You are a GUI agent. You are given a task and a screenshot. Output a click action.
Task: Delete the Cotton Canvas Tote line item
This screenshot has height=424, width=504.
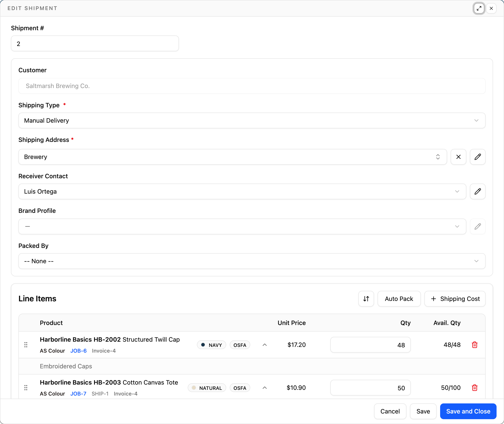click(x=474, y=387)
